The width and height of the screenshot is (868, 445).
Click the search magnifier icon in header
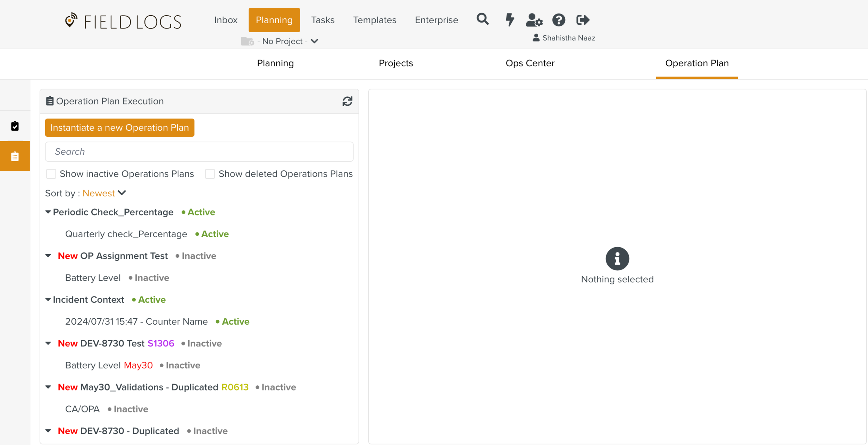tap(482, 19)
